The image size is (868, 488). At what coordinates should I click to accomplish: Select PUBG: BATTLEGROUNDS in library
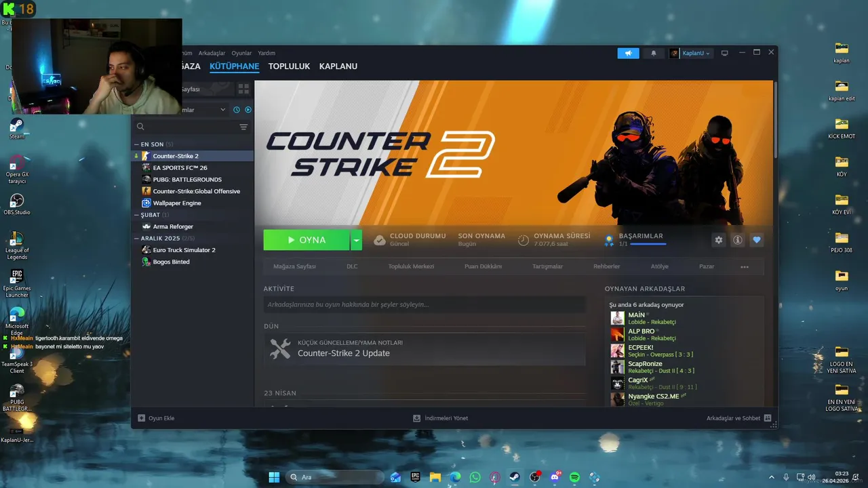coord(193,180)
